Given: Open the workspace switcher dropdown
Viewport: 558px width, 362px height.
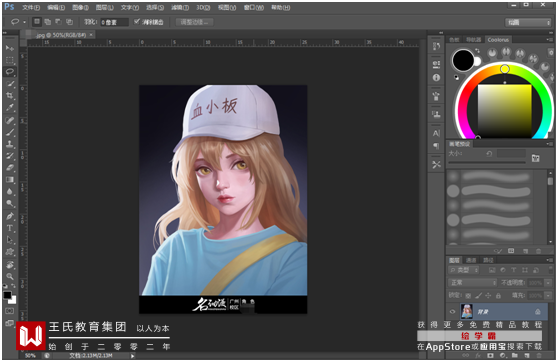Looking at the screenshot, I should [528, 22].
